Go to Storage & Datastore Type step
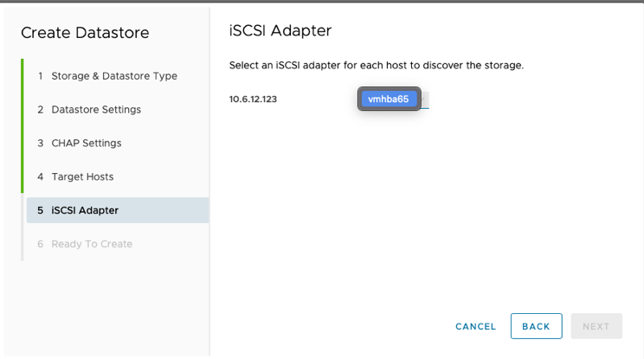The height and width of the screenshot is (359, 644). (113, 76)
